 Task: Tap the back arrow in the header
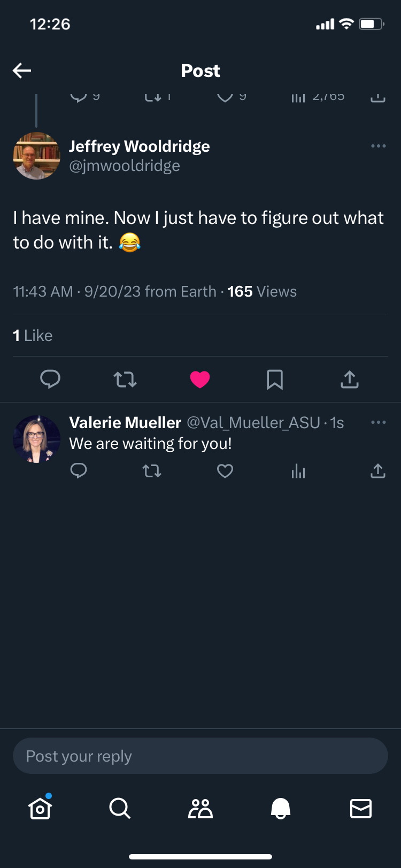click(x=22, y=71)
